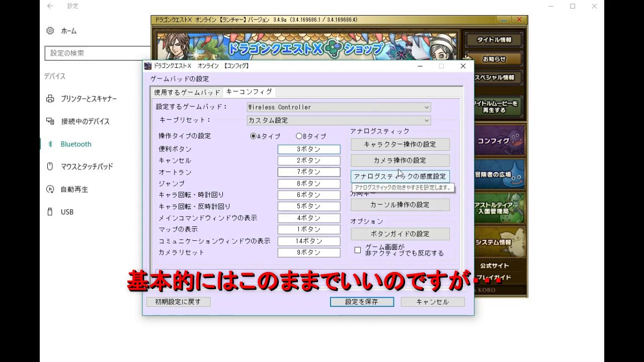Click the Settings home gear icon

[50, 31]
